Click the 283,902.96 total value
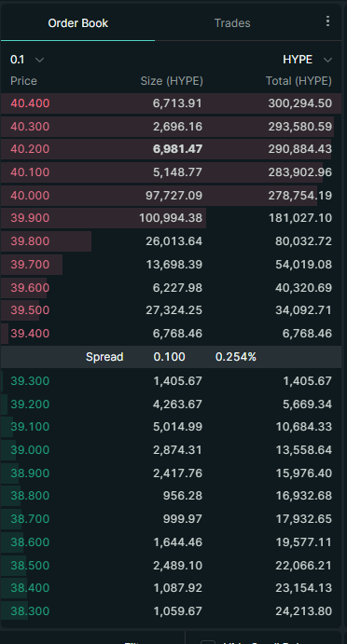Image resolution: width=347 pixels, height=644 pixels. coord(299,172)
